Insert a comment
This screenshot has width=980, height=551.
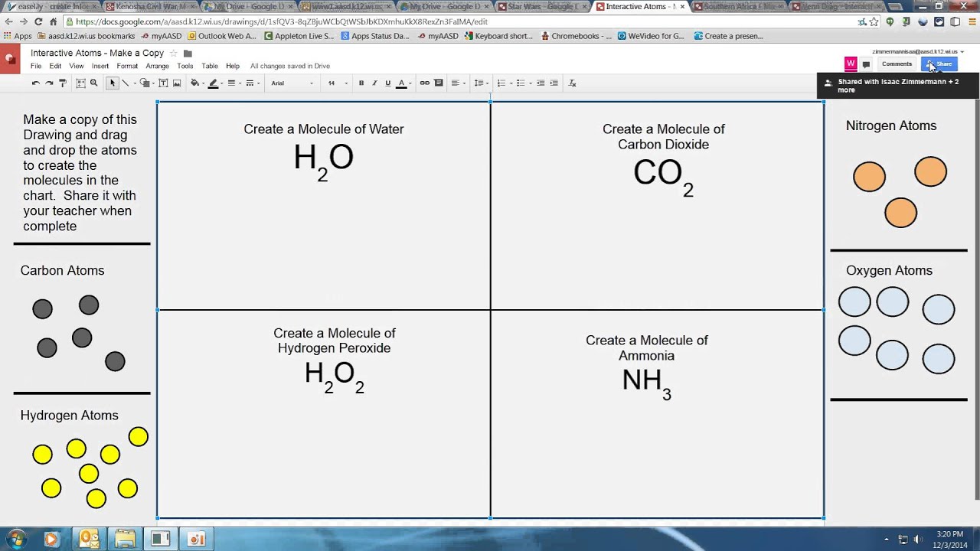pyautogui.click(x=439, y=83)
